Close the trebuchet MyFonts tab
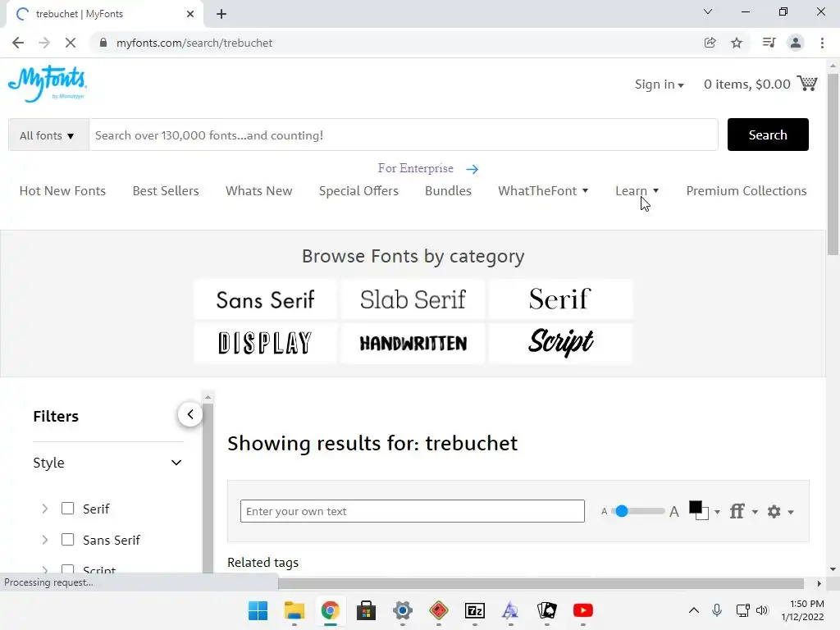This screenshot has height=630, width=840. pyautogui.click(x=190, y=14)
